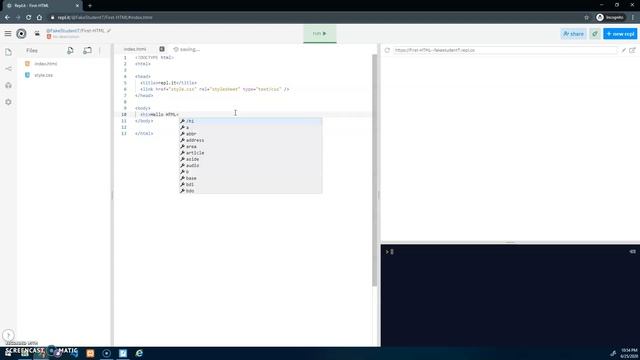
Task: Open index.html in file tree
Action: 46,64
